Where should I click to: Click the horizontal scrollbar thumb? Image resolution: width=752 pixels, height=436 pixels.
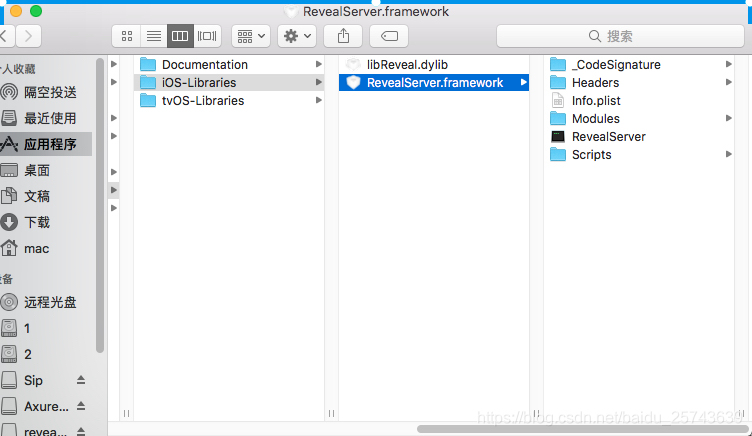coord(583,429)
